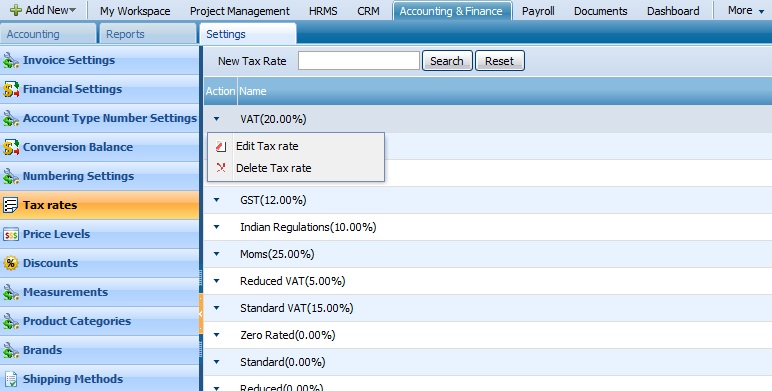Viewport: 772px width, 391px height.
Task: Focus the tax rate search input field
Action: tap(359, 61)
